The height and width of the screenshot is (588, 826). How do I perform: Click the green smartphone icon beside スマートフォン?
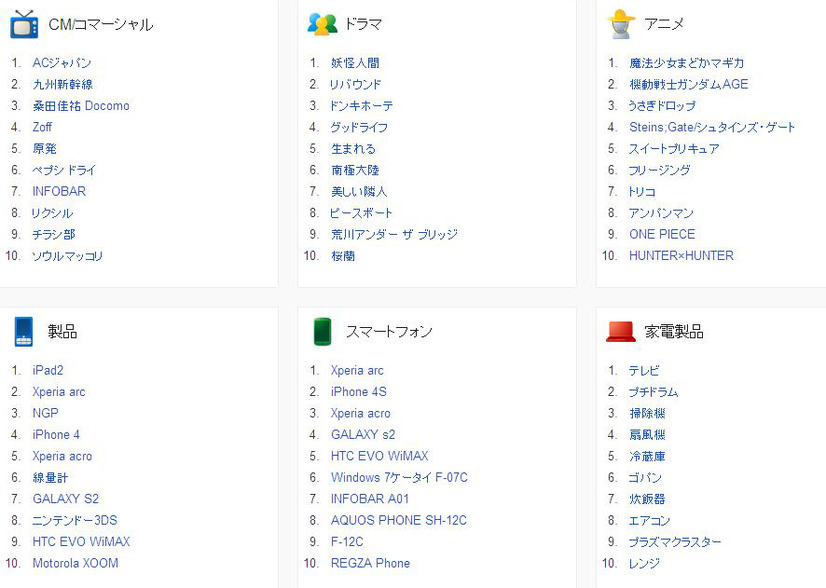[x=322, y=332]
